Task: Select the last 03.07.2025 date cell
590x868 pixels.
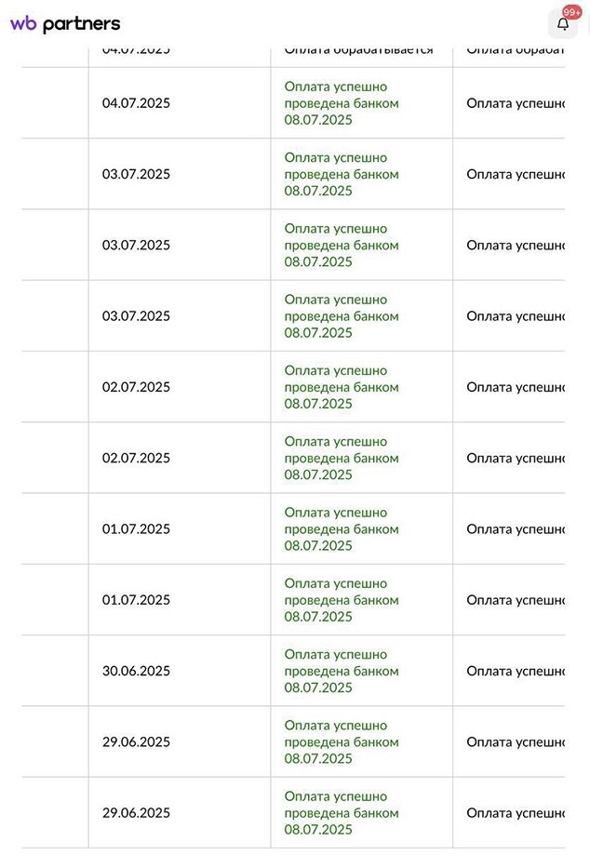Action: [136, 316]
